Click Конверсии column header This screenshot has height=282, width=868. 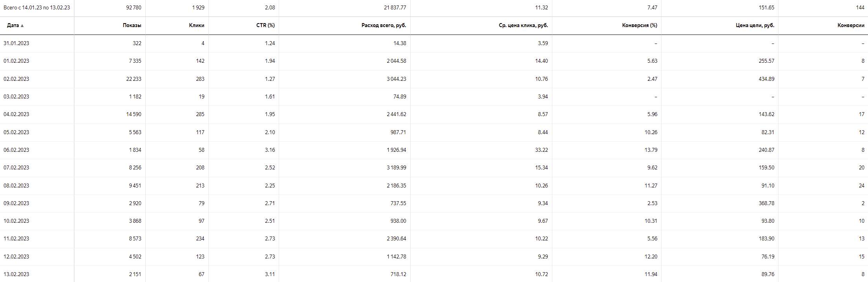[x=851, y=25]
